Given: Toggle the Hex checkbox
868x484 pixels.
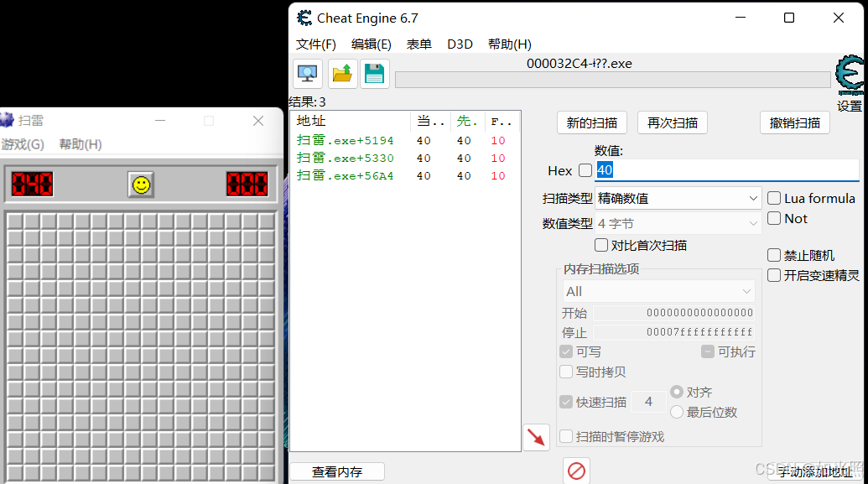Looking at the screenshot, I should click(585, 170).
